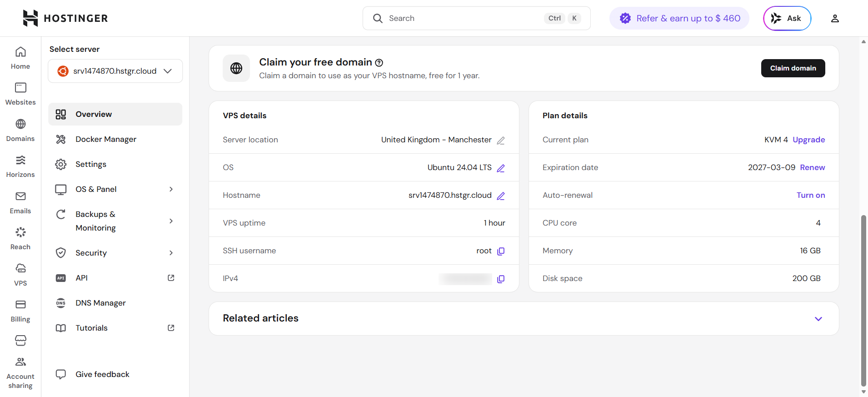Click the 'Ubuntu 24.04 LTS' value
Screen dimensions: 868x397
pyautogui.click(x=459, y=167)
